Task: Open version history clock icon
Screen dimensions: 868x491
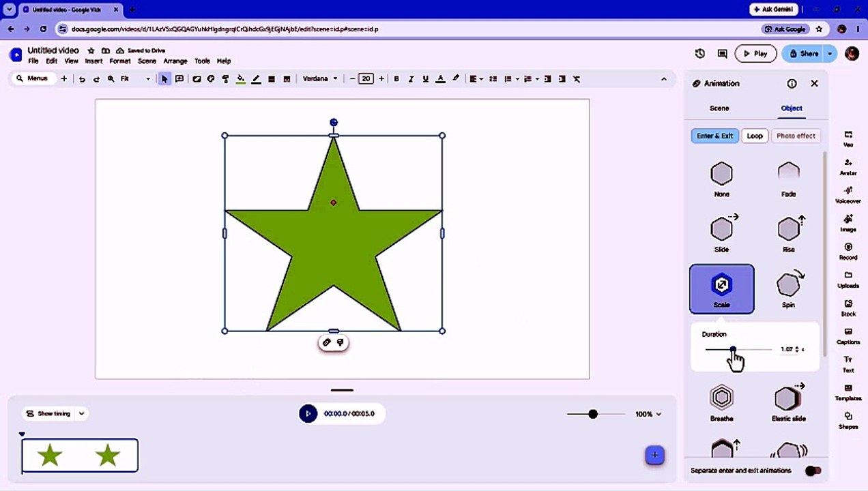Action: tap(700, 53)
